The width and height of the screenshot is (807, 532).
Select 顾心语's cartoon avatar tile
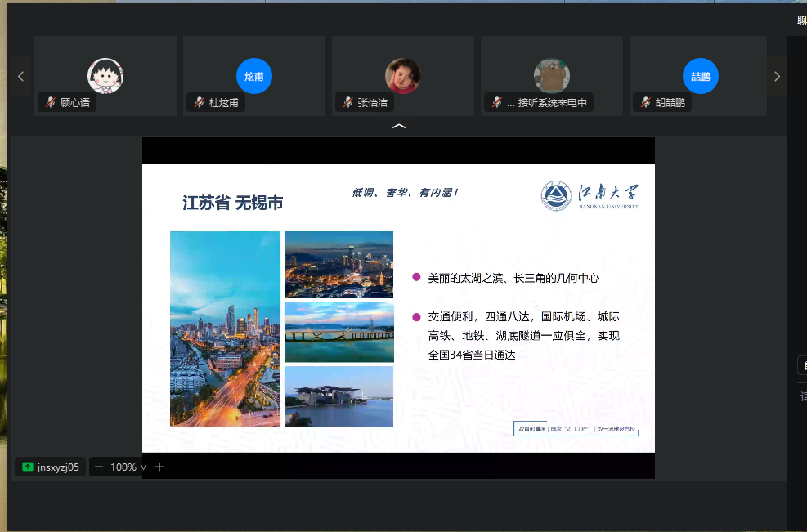pyautogui.click(x=105, y=76)
